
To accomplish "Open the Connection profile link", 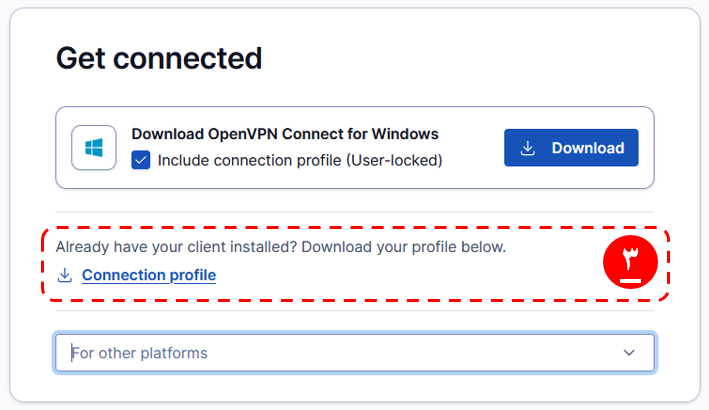I will 148,275.
